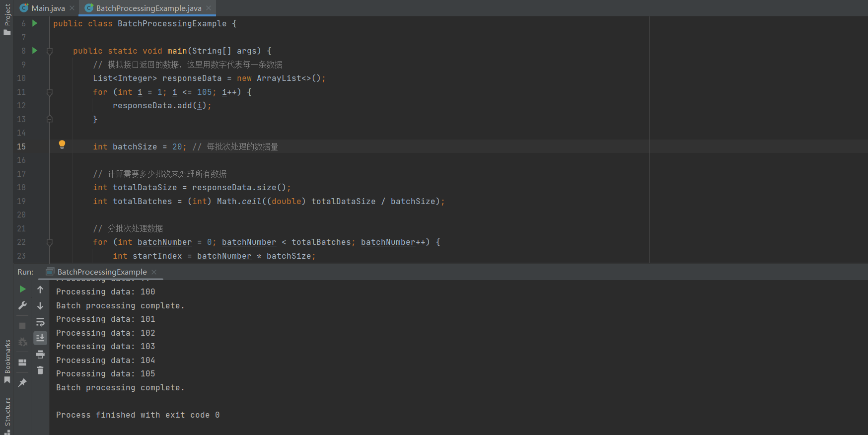868x435 pixels.
Task: Click the value 105 in the for loop
Action: coord(204,92)
